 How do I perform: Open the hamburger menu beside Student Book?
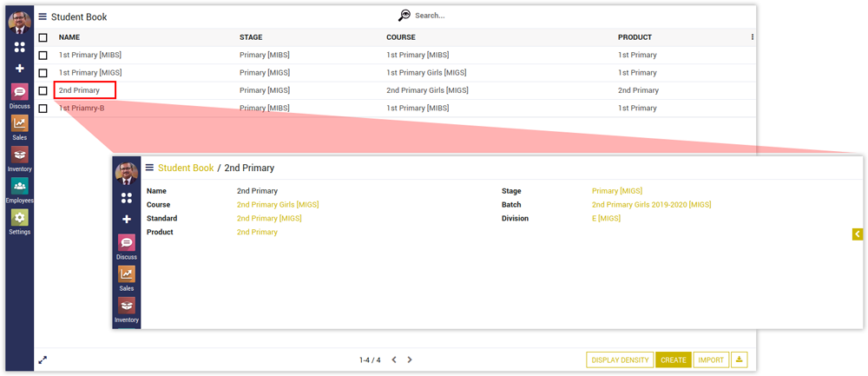tap(43, 16)
